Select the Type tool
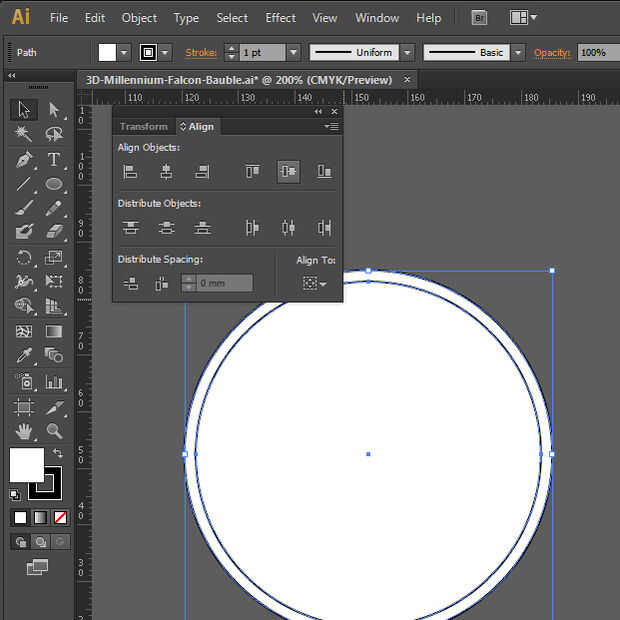Image resolution: width=620 pixels, height=620 pixels. coord(54,160)
